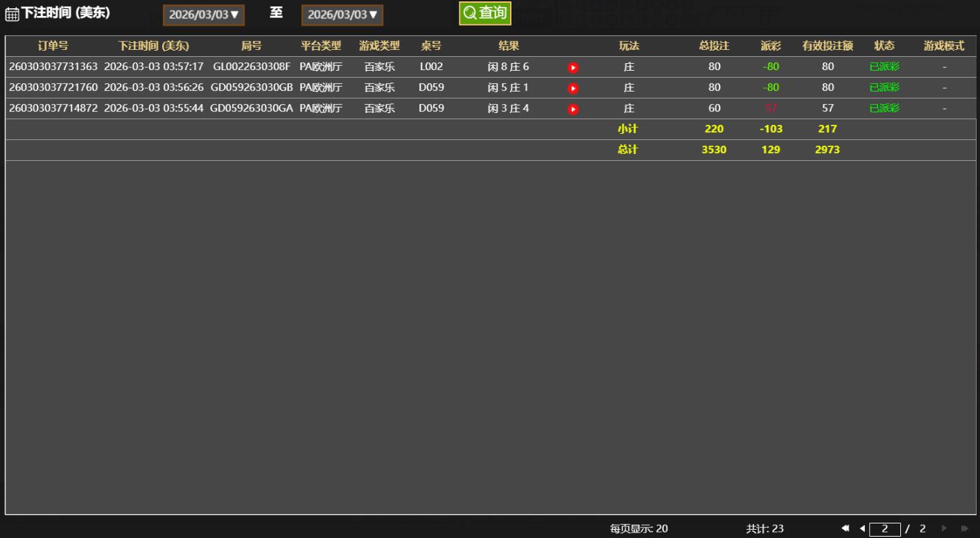Click the 每页显示 20 per-page setting
Image resolution: width=980 pixels, height=538 pixels.
point(639,528)
